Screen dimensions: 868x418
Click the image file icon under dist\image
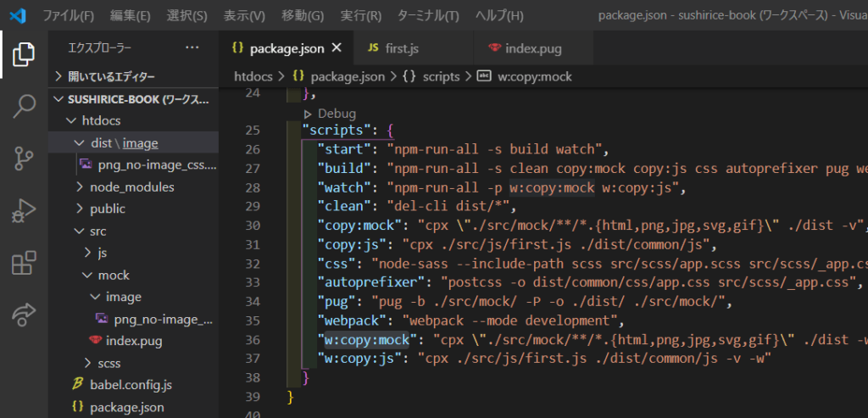(86, 164)
